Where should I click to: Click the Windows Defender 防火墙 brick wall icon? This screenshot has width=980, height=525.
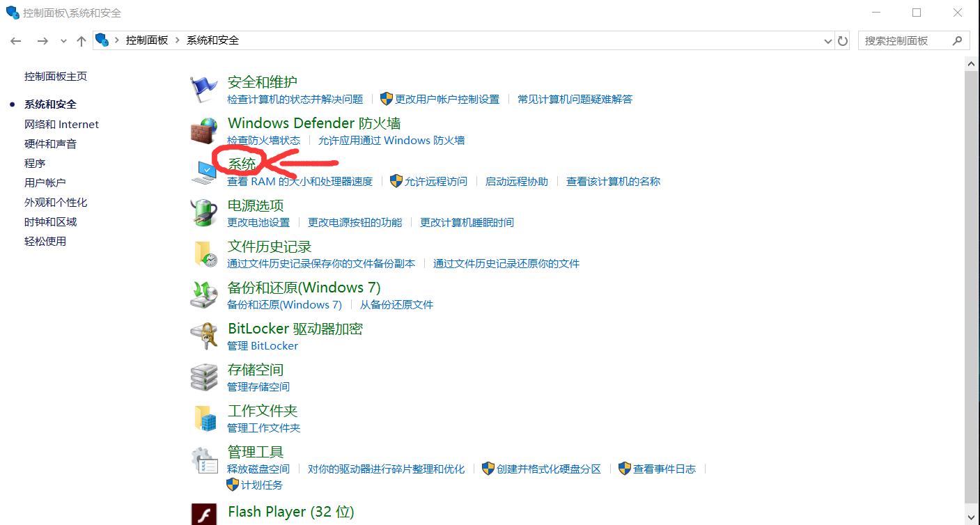tap(204, 130)
